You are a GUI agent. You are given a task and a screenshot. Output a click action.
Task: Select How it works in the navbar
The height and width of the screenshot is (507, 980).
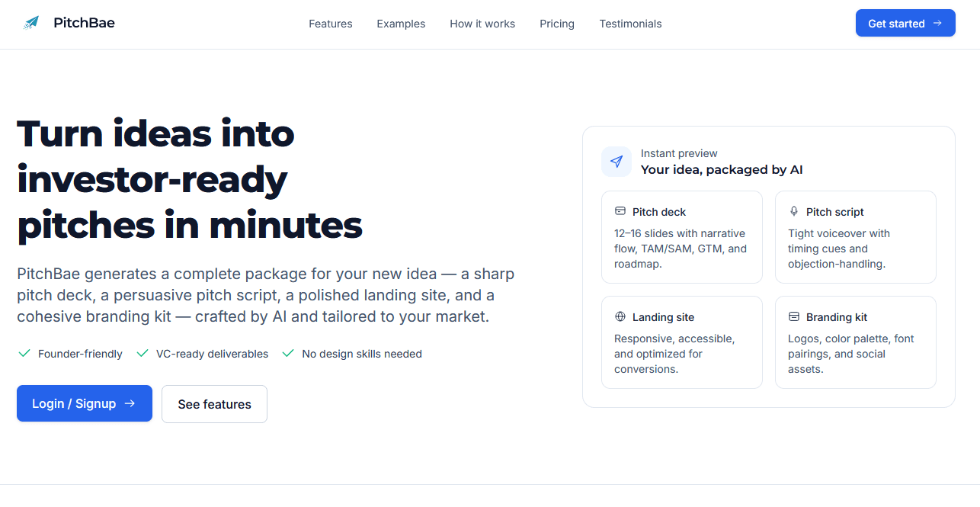[482, 24]
